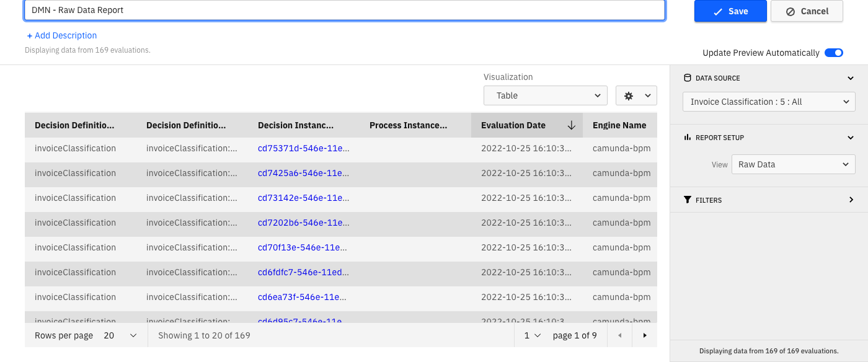
Task: Toggle Update Preview Automatically switch
Action: tap(834, 53)
